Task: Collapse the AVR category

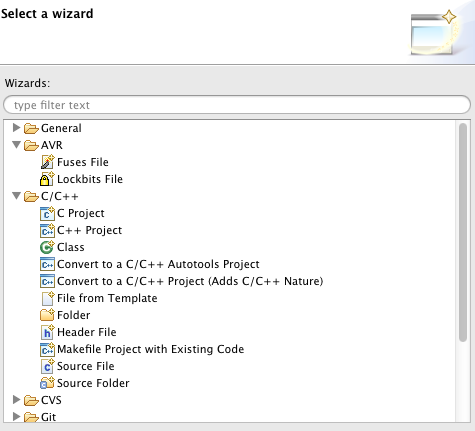Action: (x=16, y=145)
